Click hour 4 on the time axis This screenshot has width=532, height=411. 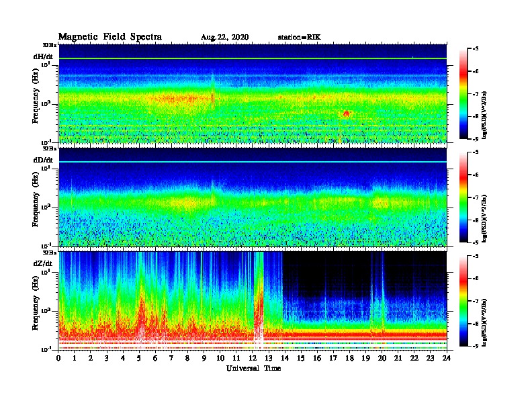123,358
